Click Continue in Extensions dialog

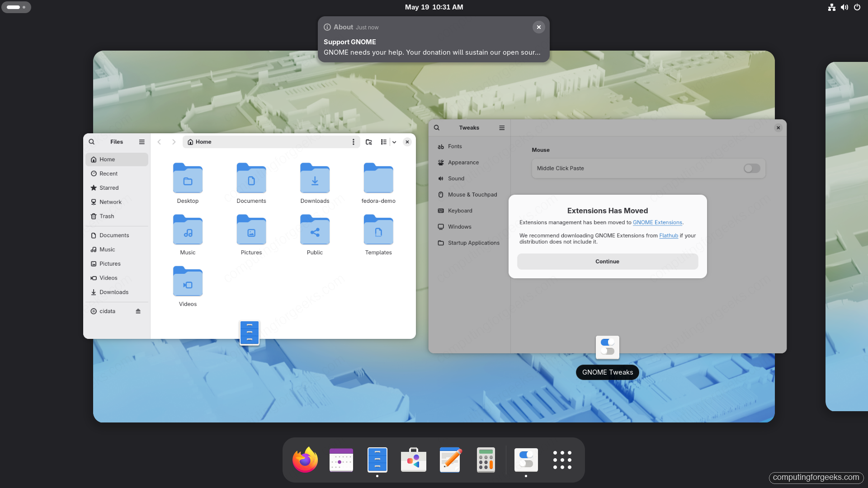[x=608, y=262]
